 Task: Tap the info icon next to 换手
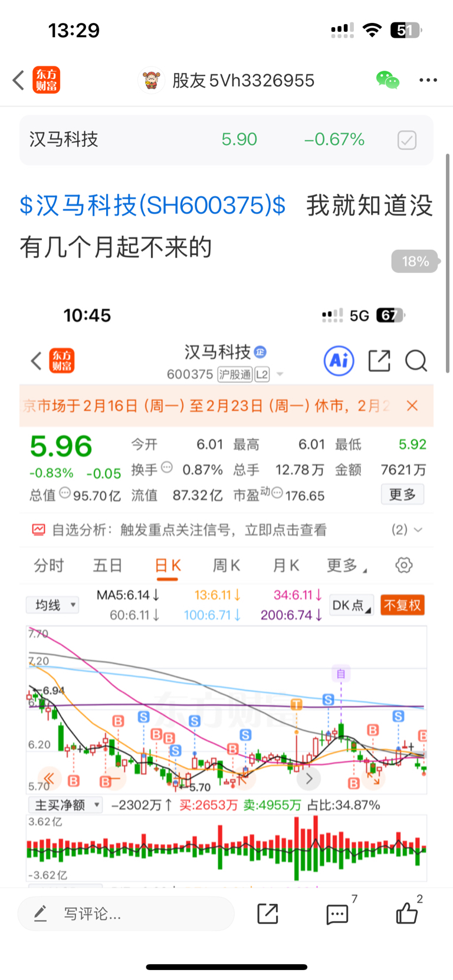point(167,468)
